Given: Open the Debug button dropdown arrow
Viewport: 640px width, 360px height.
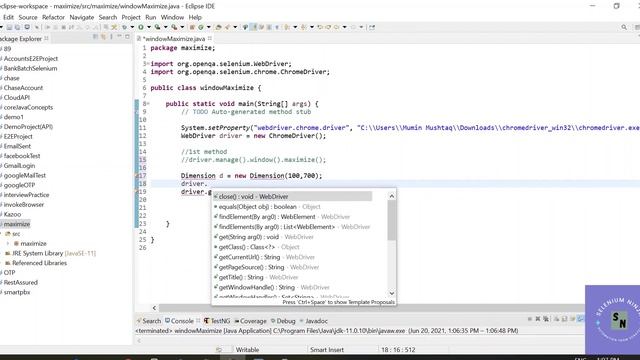Looking at the screenshot, I should (x=132, y=27).
